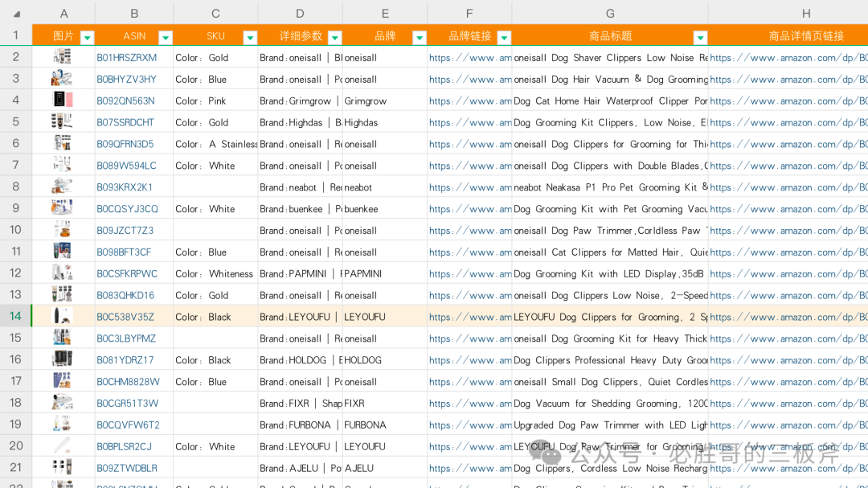Select column G header
This screenshot has width=868, height=488.
click(610, 13)
